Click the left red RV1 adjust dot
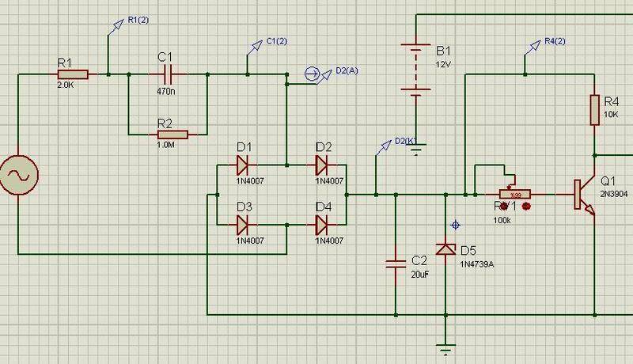Screen dimensions: 633x364 (504, 207)
